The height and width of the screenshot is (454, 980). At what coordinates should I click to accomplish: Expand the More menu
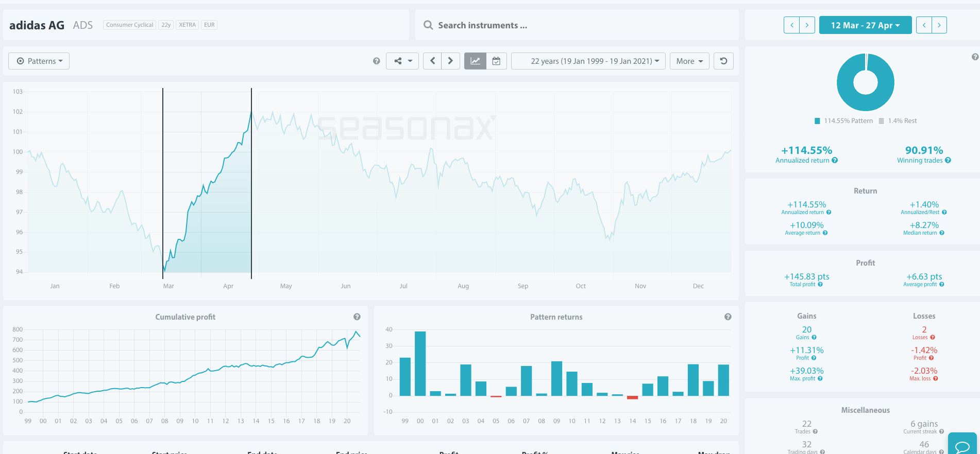click(x=689, y=61)
